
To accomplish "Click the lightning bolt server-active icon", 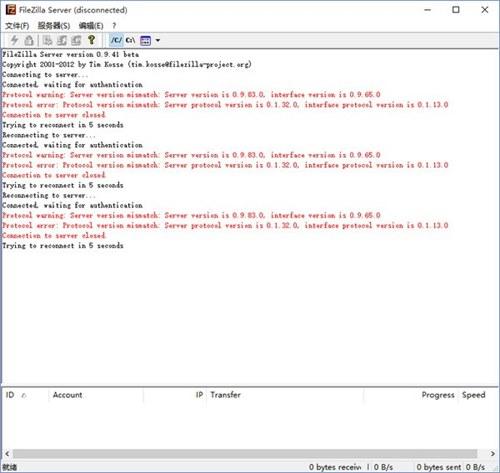I will click(14, 40).
